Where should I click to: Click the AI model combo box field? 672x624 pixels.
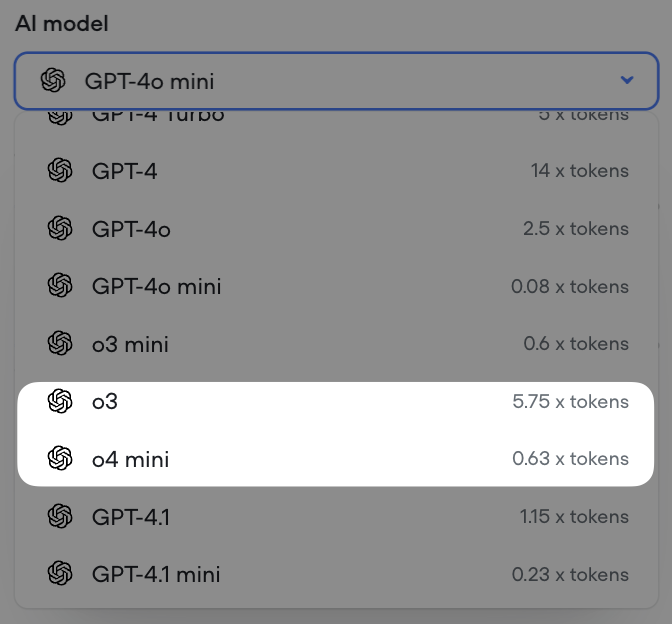(336, 81)
